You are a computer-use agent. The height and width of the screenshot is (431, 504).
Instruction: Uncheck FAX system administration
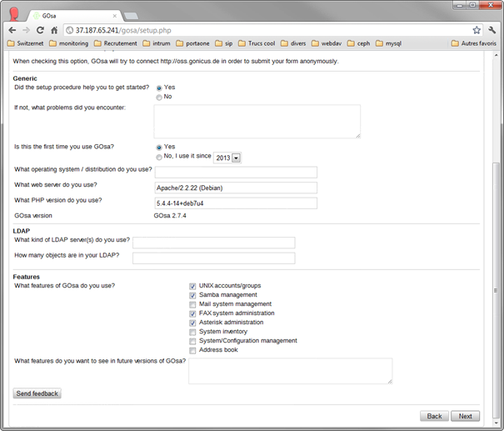pyautogui.click(x=192, y=313)
